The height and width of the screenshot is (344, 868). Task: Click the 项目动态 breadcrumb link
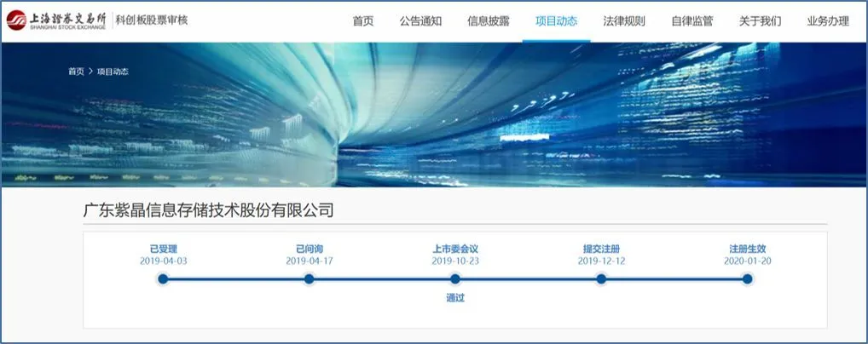pos(113,72)
